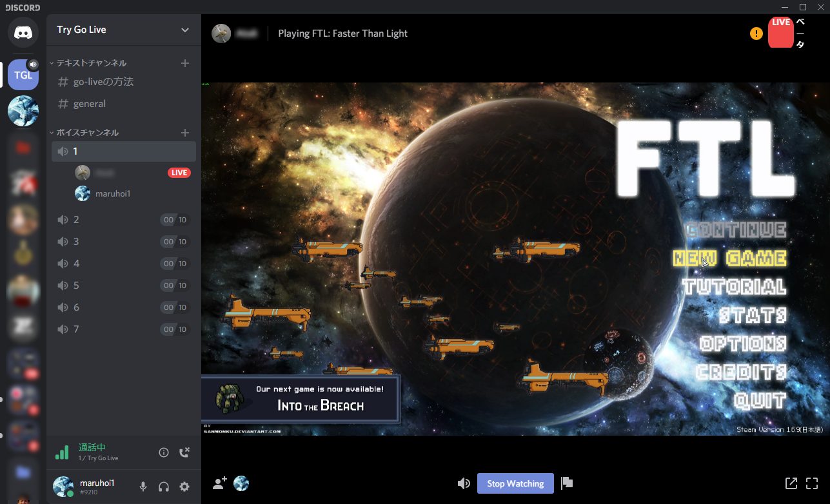Click the orange warning indicator
Screen dimensions: 830x504
pyautogui.click(x=756, y=33)
